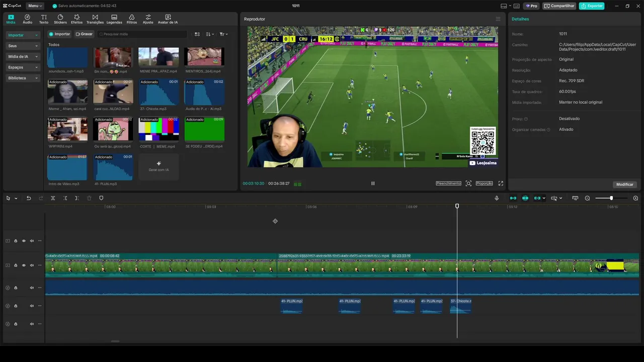Screen dimensions: 644x362
Task: Toggle main track magnet
Action: click(x=513, y=198)
